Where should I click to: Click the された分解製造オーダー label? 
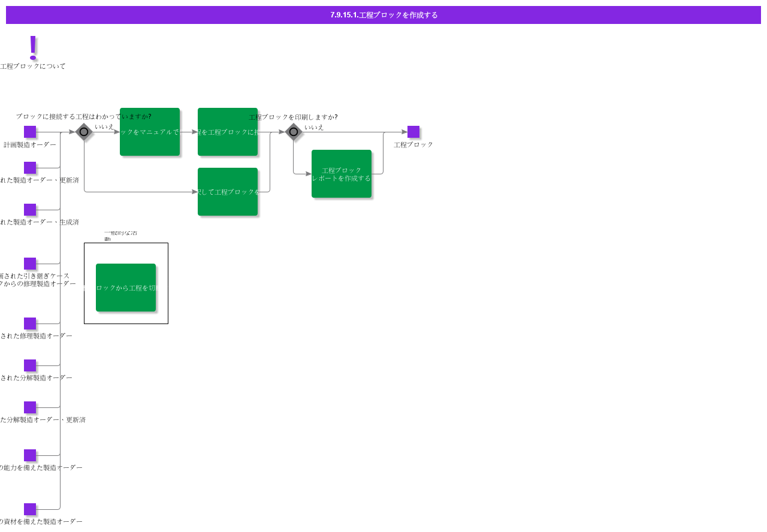[x=36, y=378]
